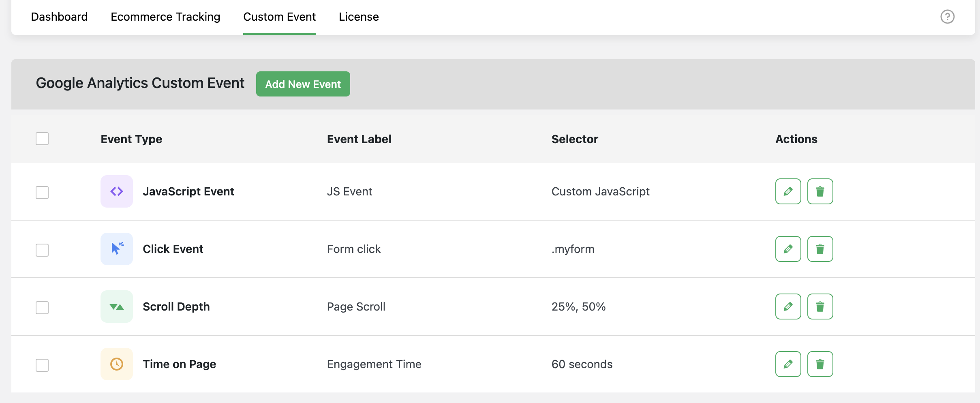Click the JavaScript Event code icon
This screenshot has width=980, height=403.
point(117,191)
